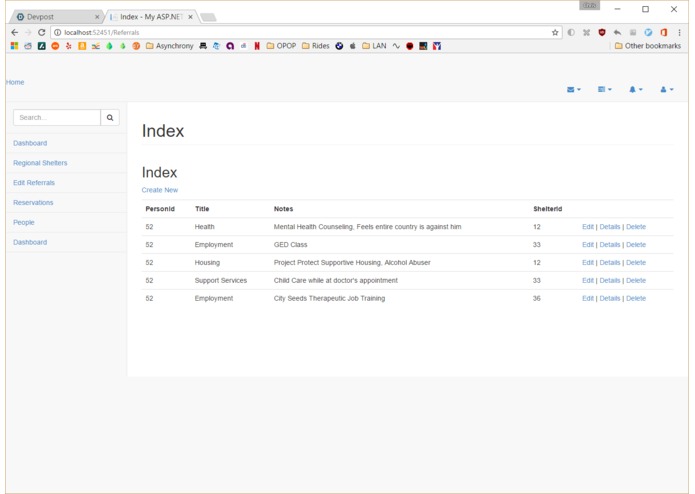Image resolution: width=695 pixels, height=494 pixels.
Task: Click the magnifier search button in sidebar
Action: pos(110,117)
